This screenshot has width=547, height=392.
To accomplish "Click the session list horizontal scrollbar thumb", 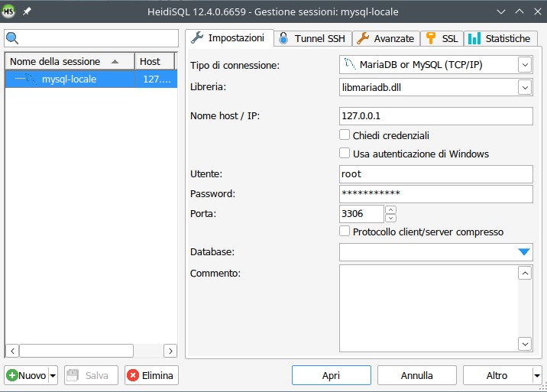I will [76, 351].
